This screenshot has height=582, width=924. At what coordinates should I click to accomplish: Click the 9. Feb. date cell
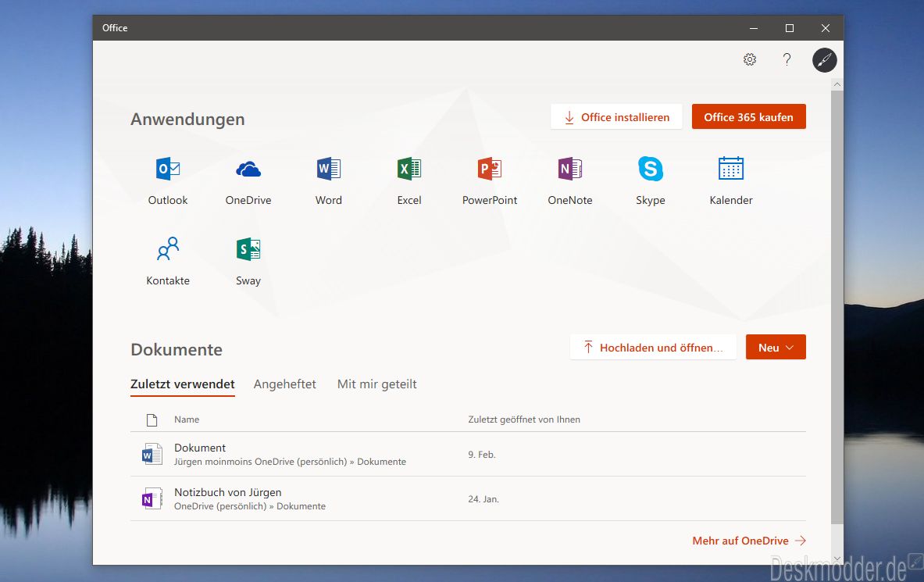(481, 455)
